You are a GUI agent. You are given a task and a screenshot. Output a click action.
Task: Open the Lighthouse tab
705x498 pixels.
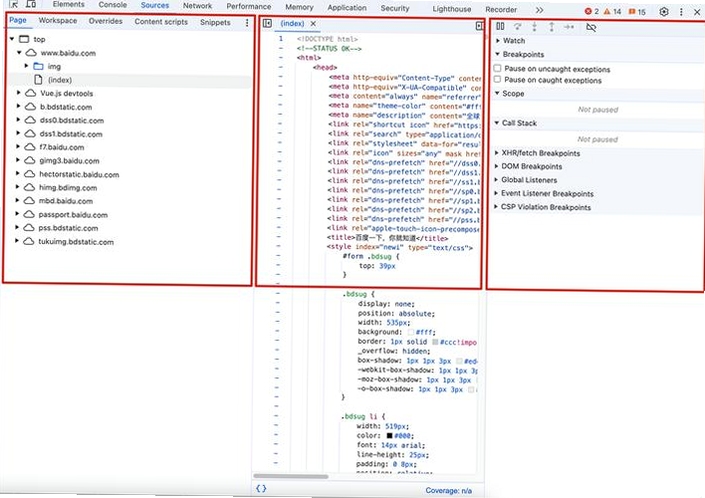pos(451,9)
